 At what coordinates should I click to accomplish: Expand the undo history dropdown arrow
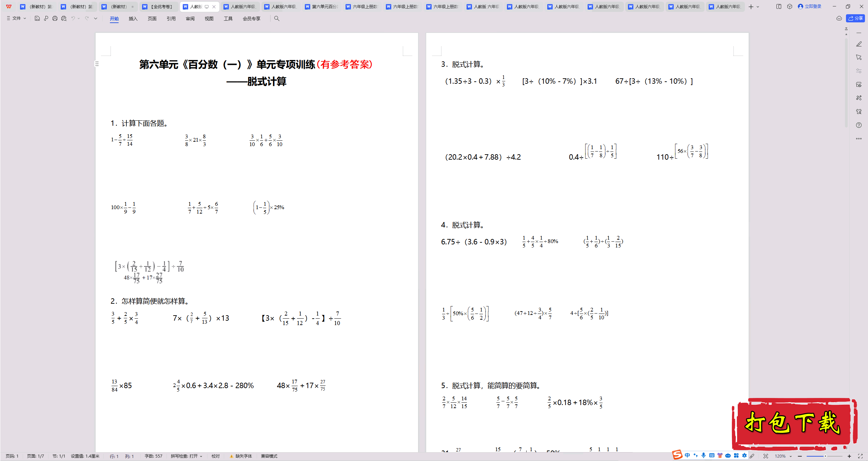point(79,18)
